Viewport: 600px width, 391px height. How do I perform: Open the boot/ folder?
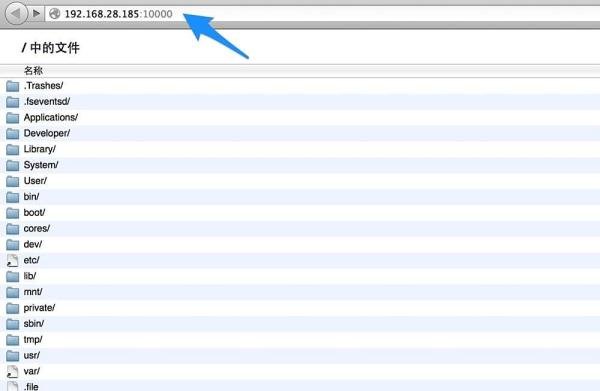click(34, 212)
